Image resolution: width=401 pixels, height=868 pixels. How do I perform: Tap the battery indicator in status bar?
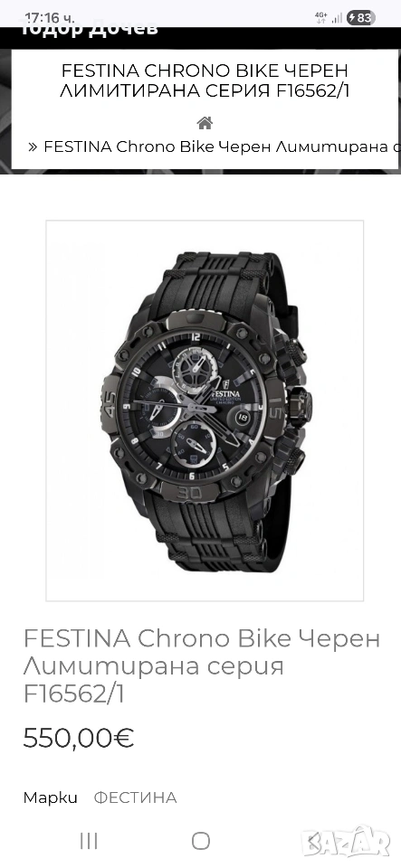360,18
